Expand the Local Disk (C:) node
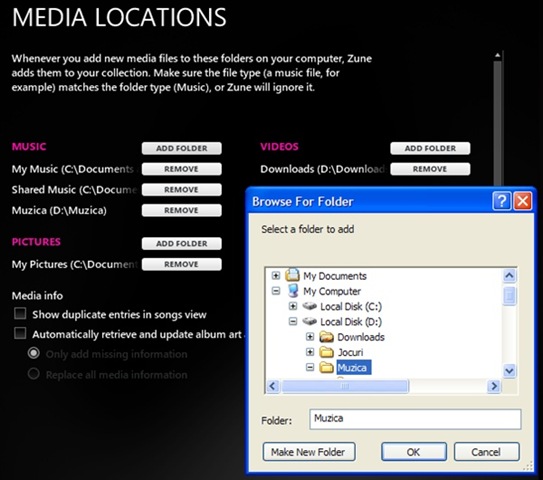Screen dimensions: 543x480 293,306
